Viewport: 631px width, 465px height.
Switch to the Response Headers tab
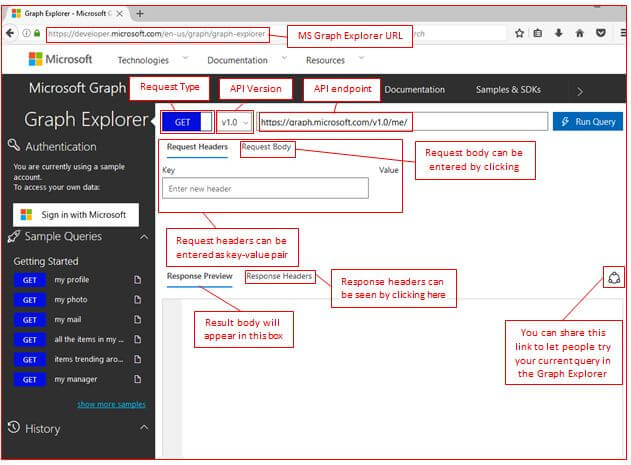[279, 276]
